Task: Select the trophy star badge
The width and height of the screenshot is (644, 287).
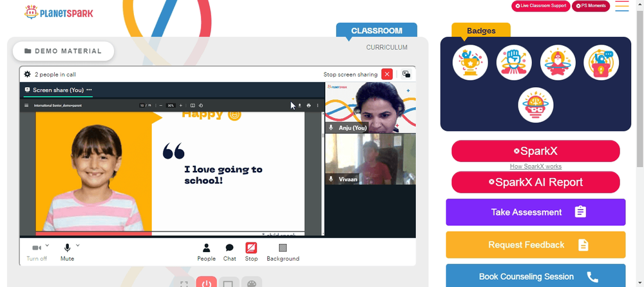Action: point(470,63)
